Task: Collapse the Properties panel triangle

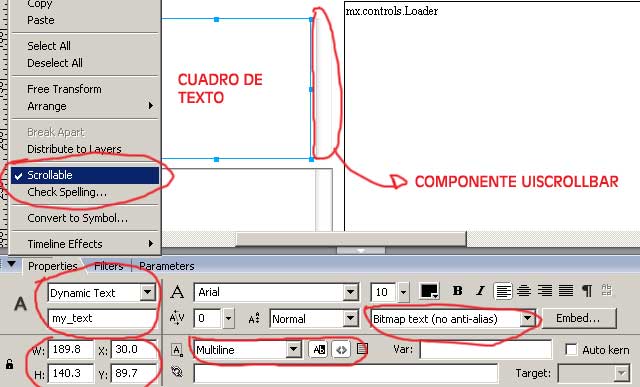Action: pyautogui.click(x=11, y=264)
